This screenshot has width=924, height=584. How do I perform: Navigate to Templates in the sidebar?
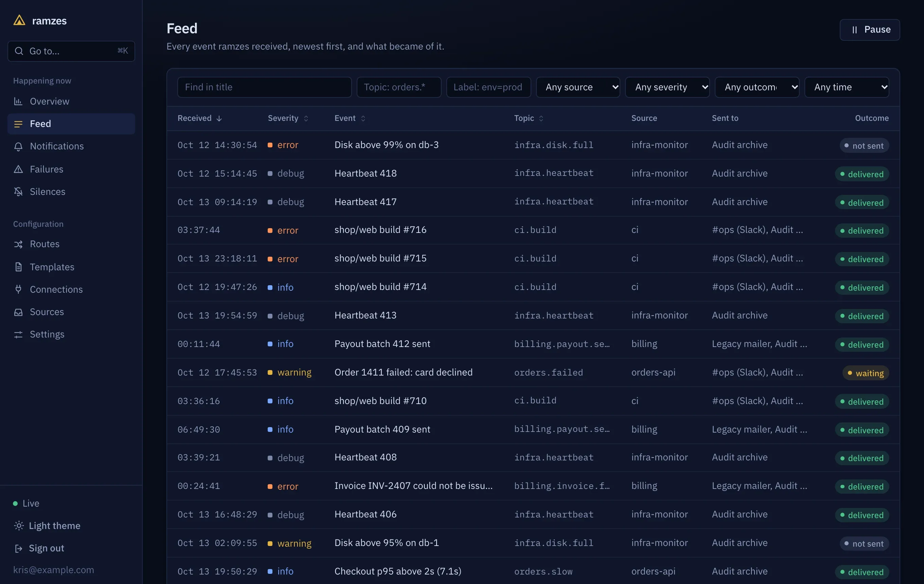tap(71, 267)
